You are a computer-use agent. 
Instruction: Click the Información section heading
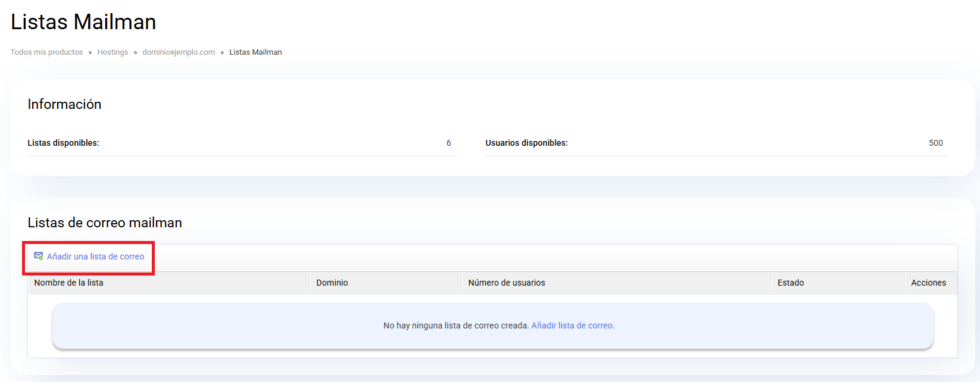click(64, 104)
